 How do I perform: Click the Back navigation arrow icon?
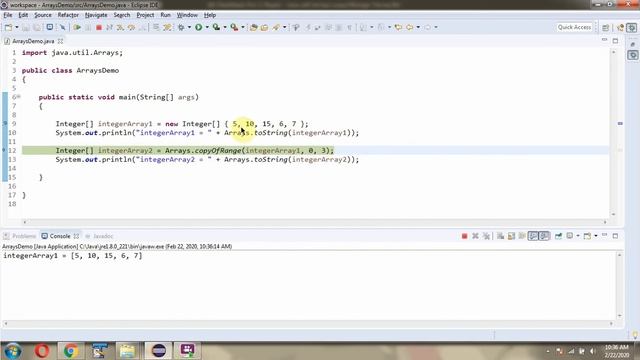click(409, 27)
